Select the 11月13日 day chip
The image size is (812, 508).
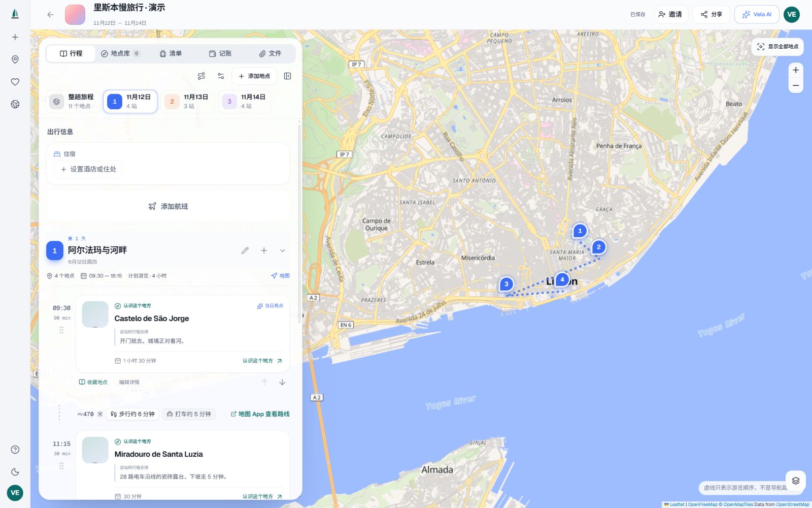pyautogui.click(x=188, y=101)
